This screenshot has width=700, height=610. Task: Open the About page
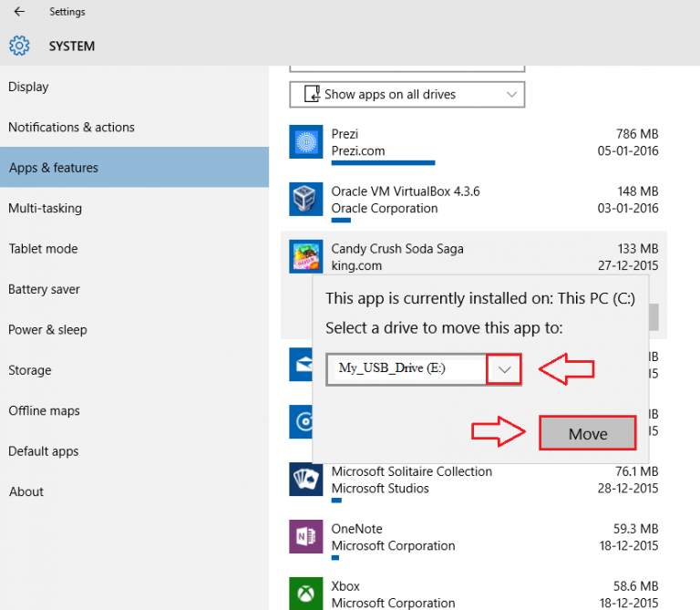(x=26, y=492)
